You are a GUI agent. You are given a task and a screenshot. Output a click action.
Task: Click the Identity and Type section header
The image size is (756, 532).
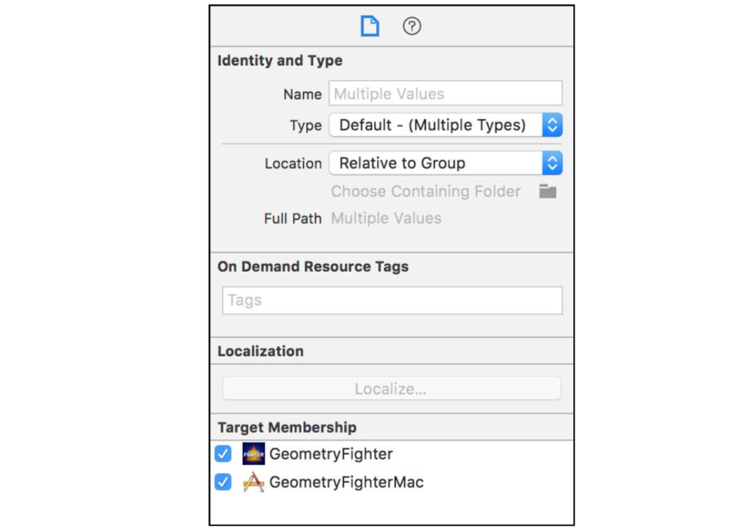(x=280, y=61)
